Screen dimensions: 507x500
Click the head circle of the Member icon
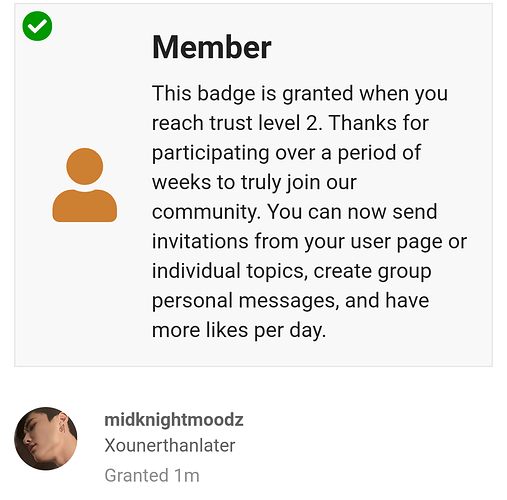(x=85, y=166)
